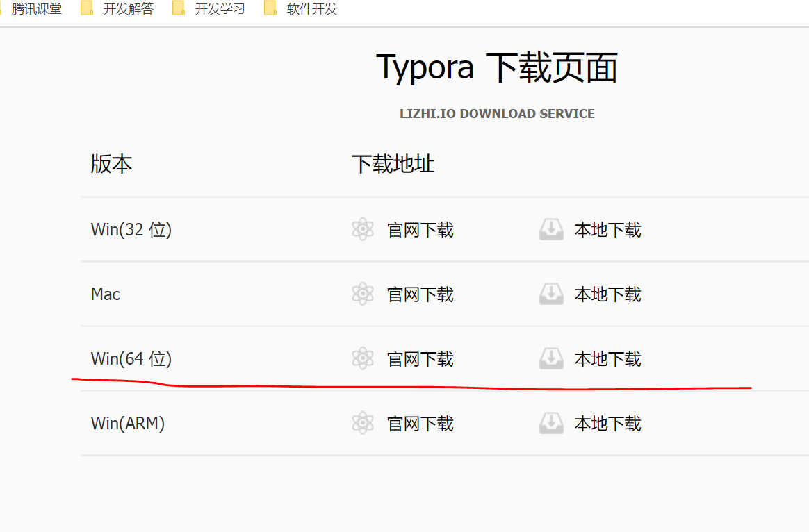Screen dimensions: 809x532
Task: Open the 腾讯课堂 bookmark
Action: (36, 9)
